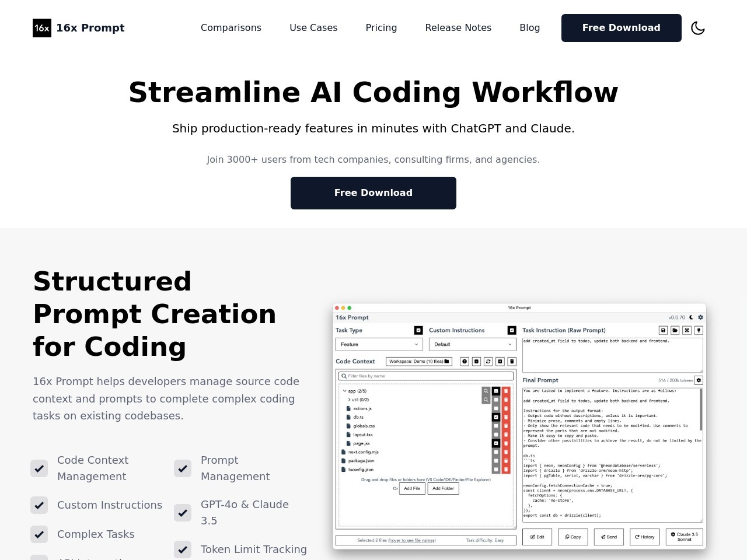Go to the Pricing page
This screenshot has width=747, height=560.
[x=381, y=28]
